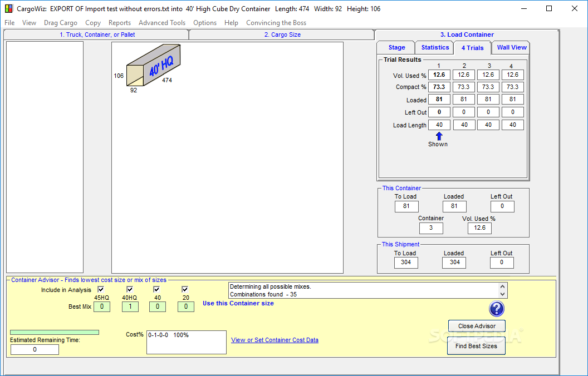Click Use this Container size link
The height and width of the screenshot is (376, 588).
coord(238,303)
